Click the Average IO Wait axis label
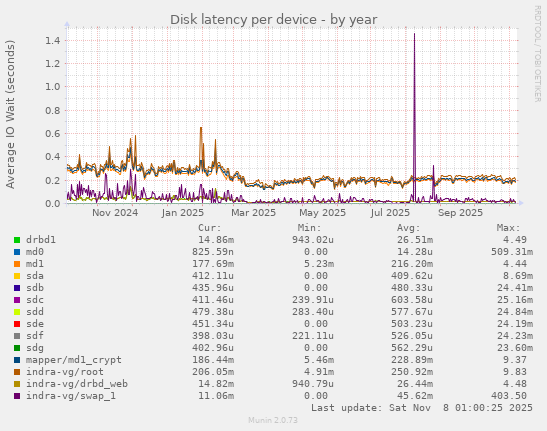Viewport: 547px width, 431px height. click(10, 114)
